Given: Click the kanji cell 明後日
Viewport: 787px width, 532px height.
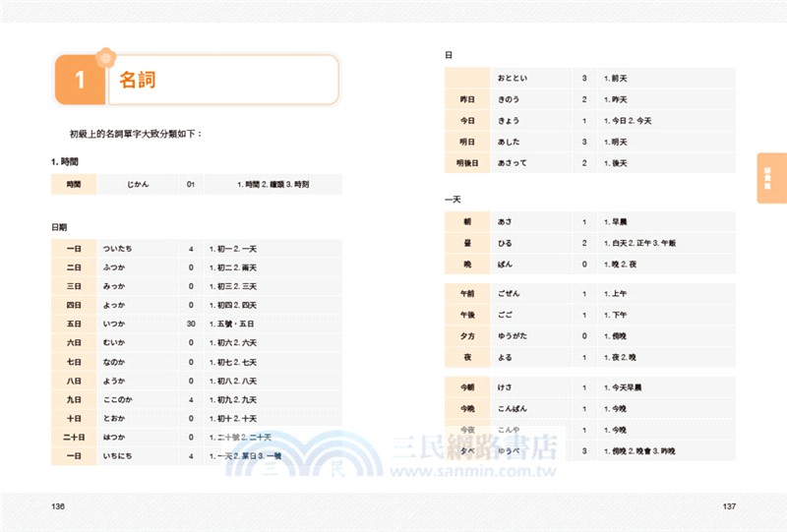Looking at the screenshot, I should coord(467,163).
